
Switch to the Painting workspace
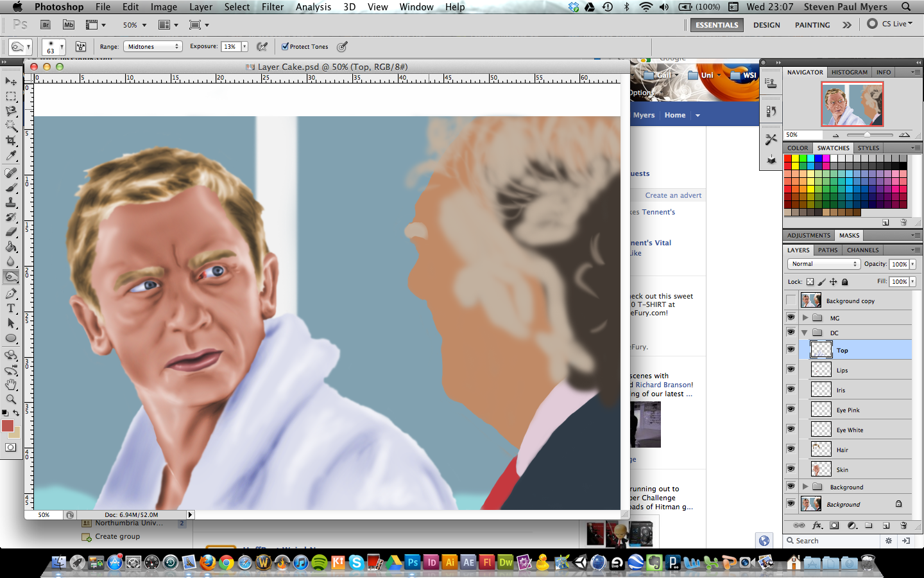click(812, 25)
